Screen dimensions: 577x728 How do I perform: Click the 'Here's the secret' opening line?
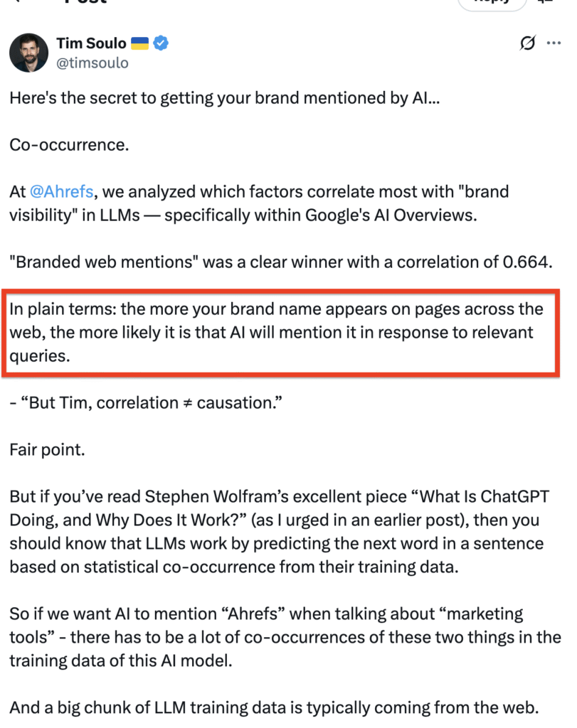(x=225, y=98)
